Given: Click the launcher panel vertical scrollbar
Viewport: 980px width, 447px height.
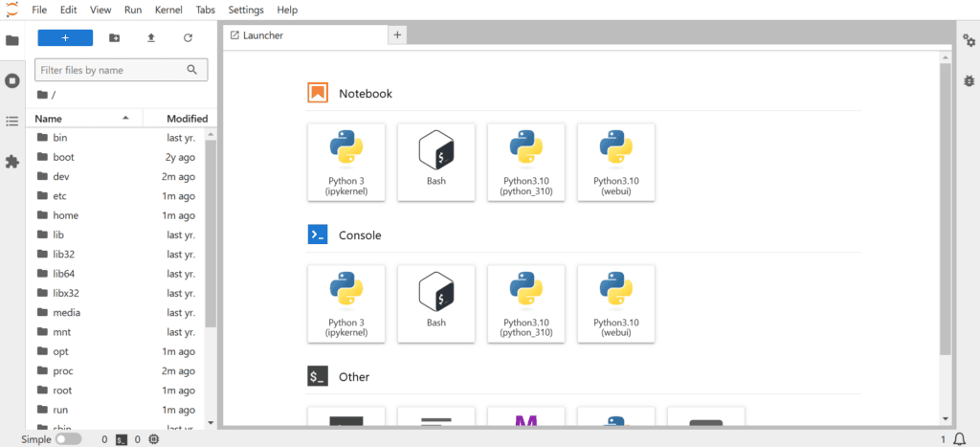Looking at the screenshot, I should (945, 208).
